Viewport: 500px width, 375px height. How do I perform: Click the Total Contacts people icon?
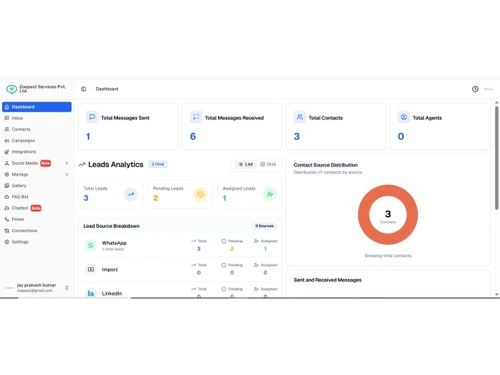[x=300, y=117]
